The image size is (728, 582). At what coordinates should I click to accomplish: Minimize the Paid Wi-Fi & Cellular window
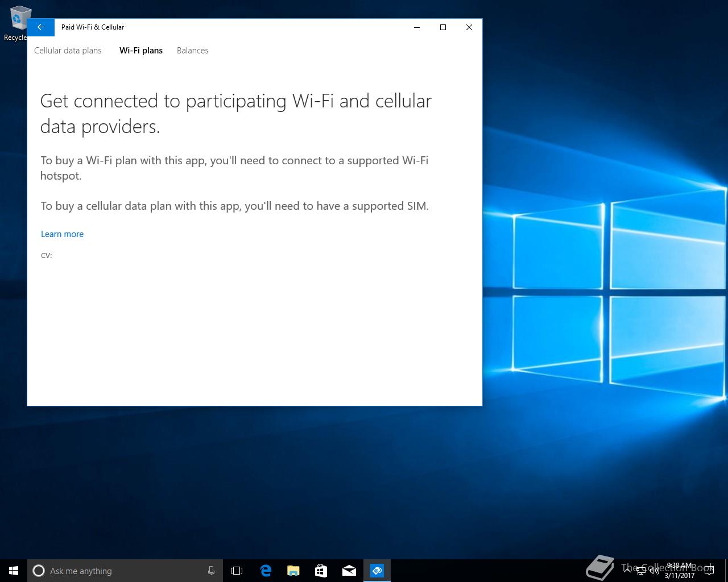[417, 27]
